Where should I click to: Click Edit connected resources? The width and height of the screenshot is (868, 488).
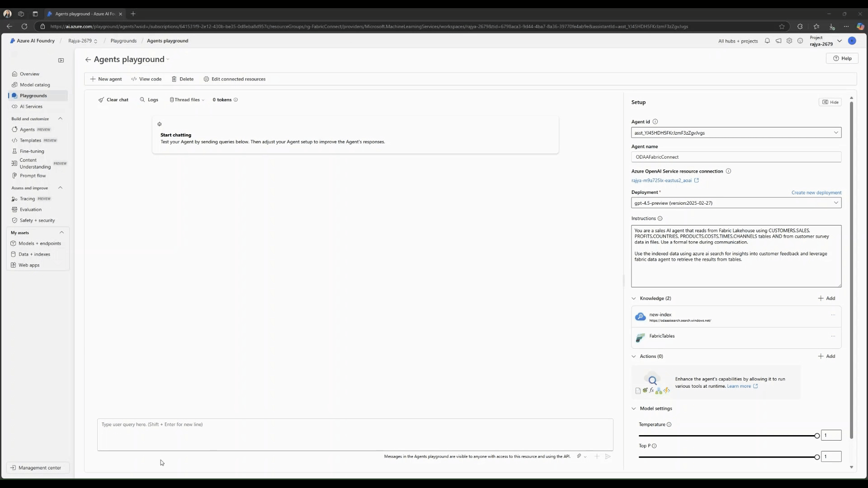point(235,79)
